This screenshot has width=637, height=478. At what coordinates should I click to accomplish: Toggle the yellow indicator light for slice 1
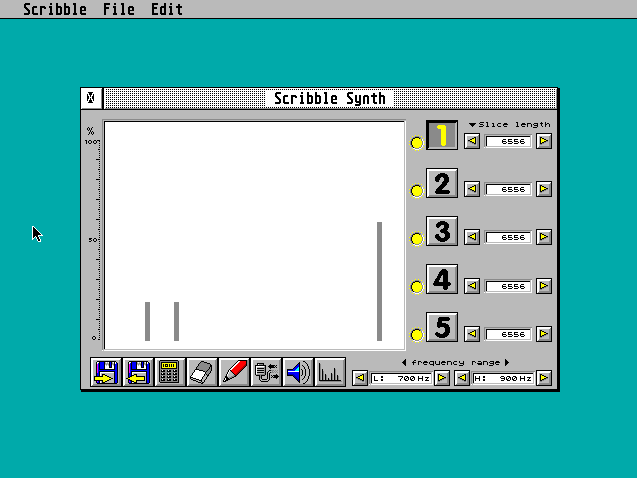pyautogui.click(x=417, y=143)
